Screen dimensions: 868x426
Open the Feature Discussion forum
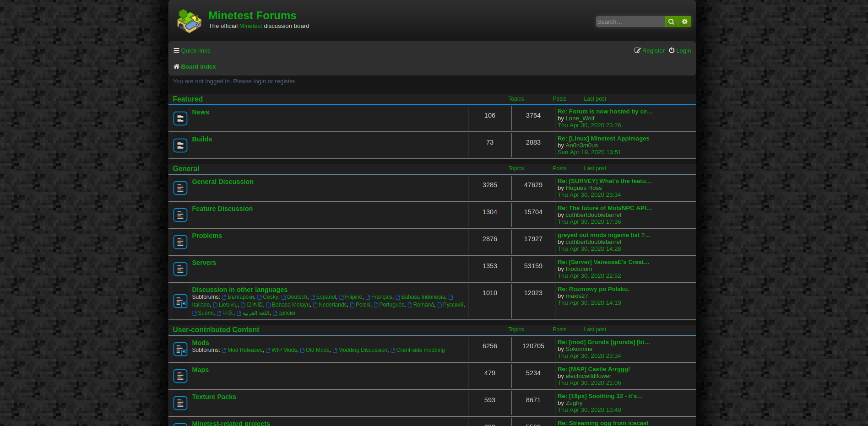point(222,209)
